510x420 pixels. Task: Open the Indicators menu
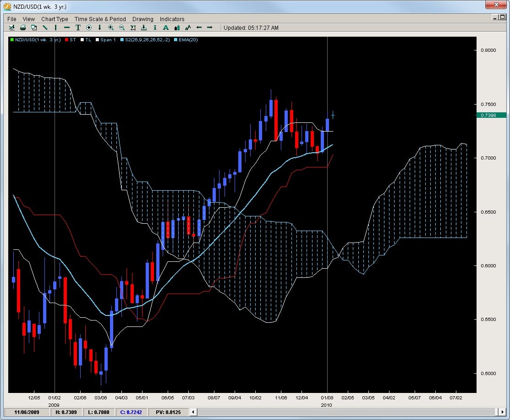172,19
